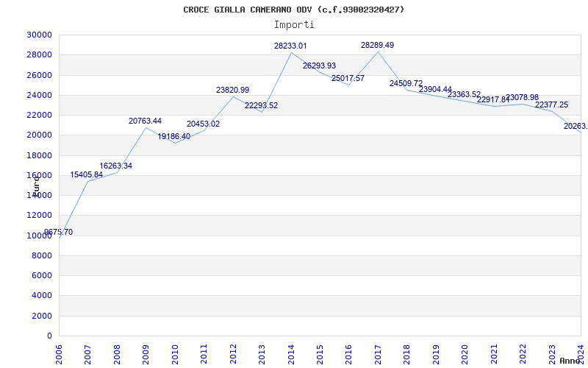Viewport: 588px width, 368px height.
Task: Select the 22377.25 data label
Action: pyautogui.click(x=552, y=105)
